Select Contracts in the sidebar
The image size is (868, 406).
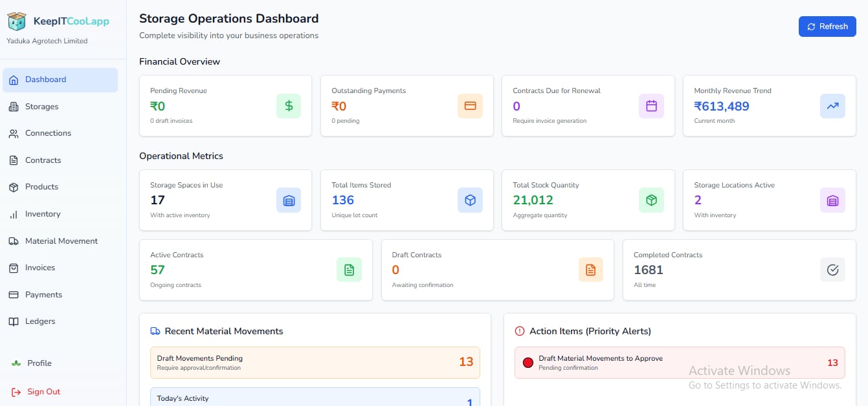click(x=60, y=160)
